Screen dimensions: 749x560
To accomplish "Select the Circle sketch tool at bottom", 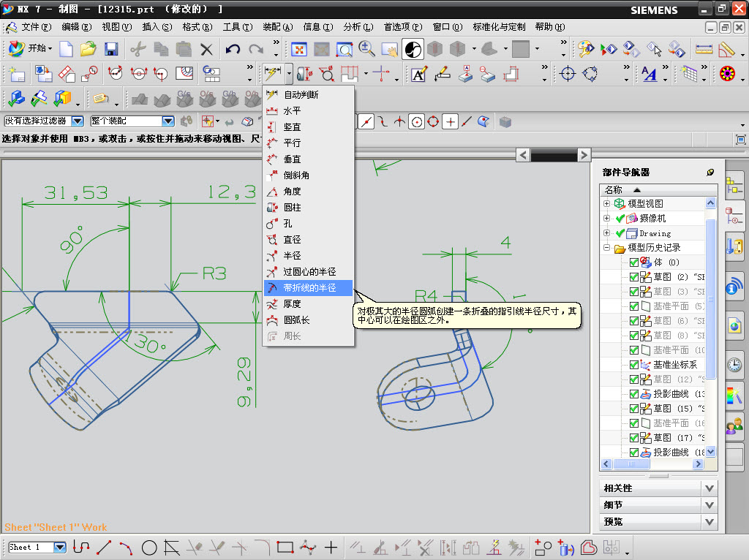I will point(149,547).
